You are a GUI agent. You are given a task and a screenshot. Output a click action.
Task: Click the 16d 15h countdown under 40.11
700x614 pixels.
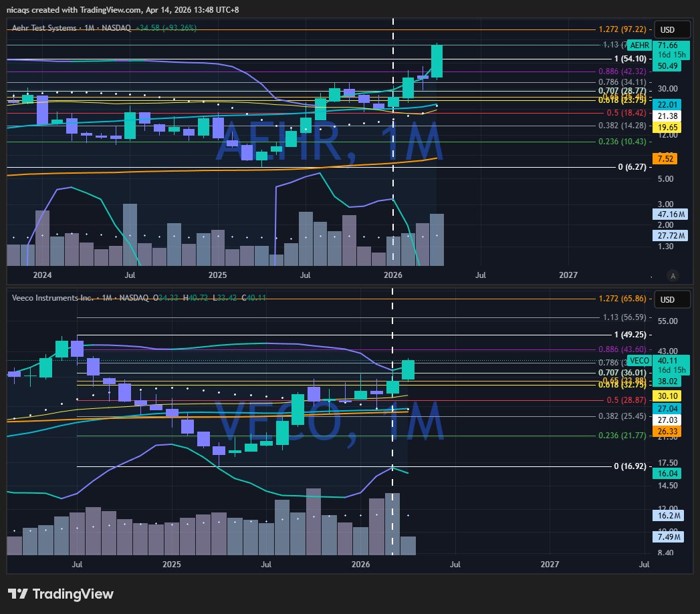click(x=671, y=370)
